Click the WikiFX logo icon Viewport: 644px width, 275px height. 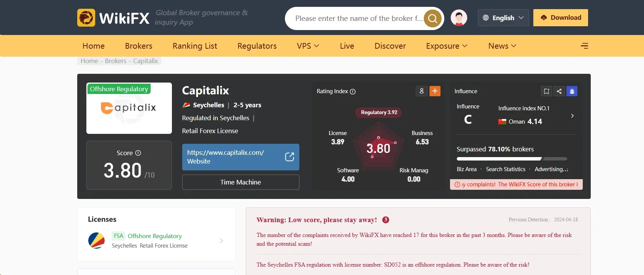86,18
